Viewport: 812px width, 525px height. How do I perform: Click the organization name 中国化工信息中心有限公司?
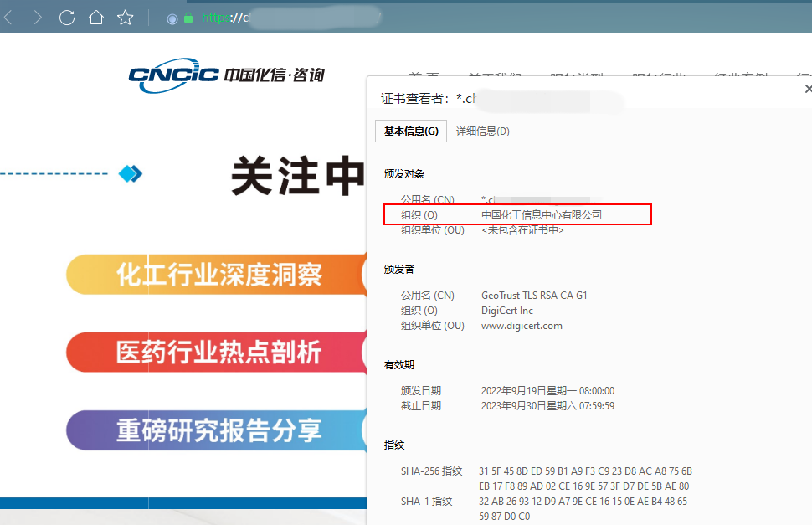[541, 215]
